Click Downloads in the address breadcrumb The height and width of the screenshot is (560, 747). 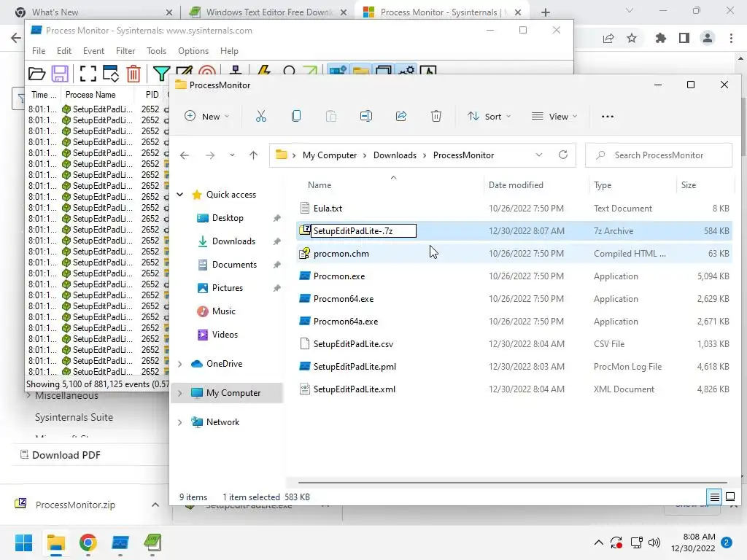click(x=395, y=155)
